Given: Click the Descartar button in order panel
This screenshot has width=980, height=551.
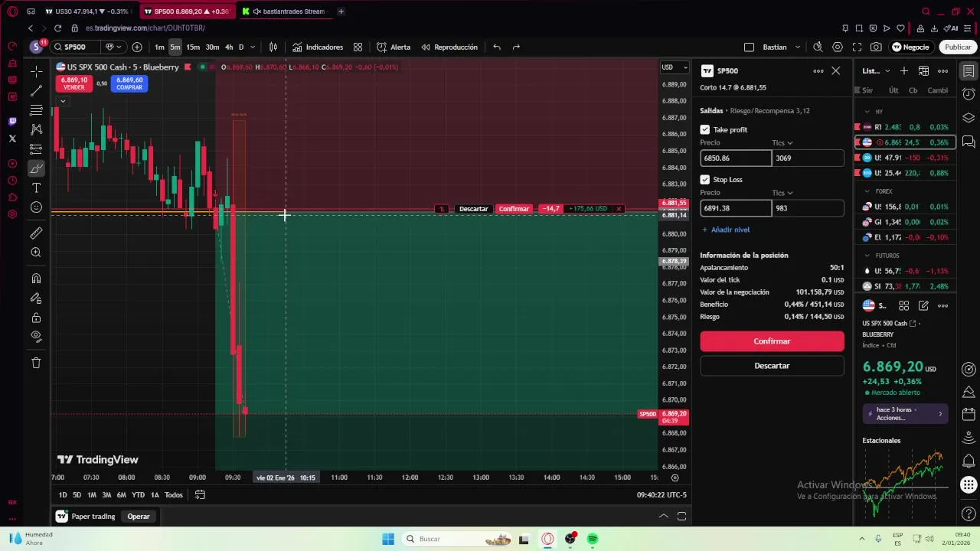Looking at the screenshot, I should [772, 366].
